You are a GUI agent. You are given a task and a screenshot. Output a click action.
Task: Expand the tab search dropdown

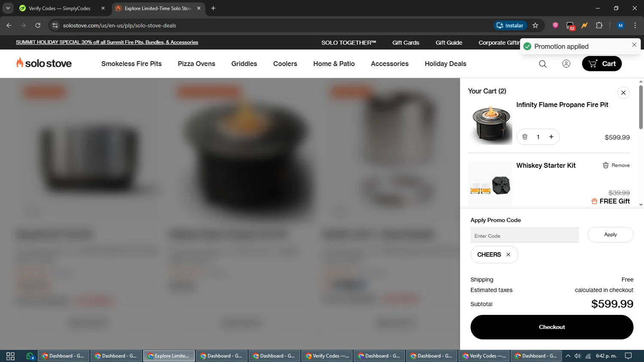pyautogui.click(x=8, y=8)
